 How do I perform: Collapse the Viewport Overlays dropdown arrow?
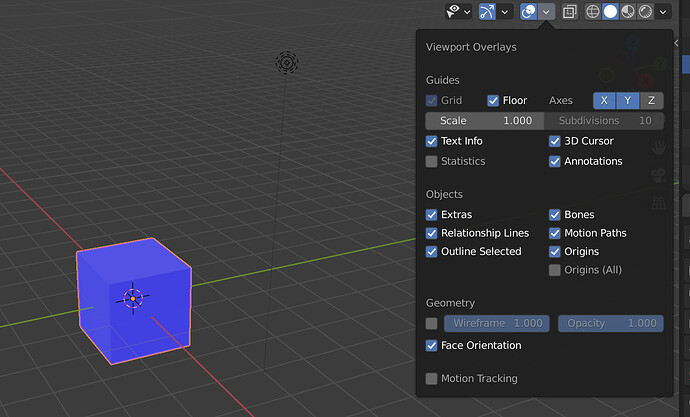546,12
